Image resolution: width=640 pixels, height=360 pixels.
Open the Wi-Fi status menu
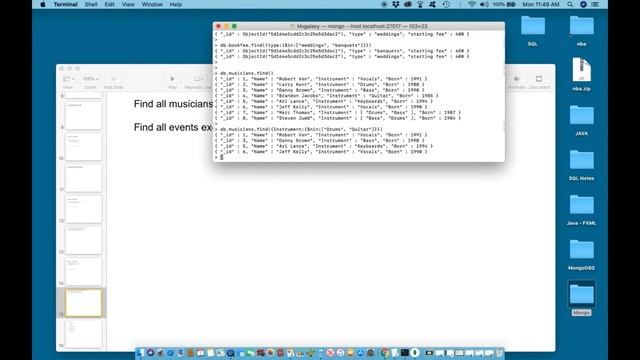pyautogui.click(x=471, y=4)
